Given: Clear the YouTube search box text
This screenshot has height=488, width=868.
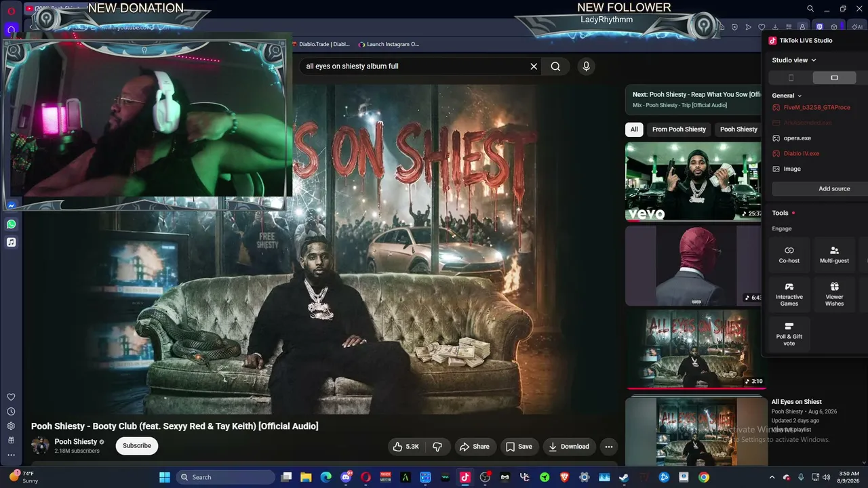Looking at the screenshot, I should pyautogui.click(x=534, y=66).
